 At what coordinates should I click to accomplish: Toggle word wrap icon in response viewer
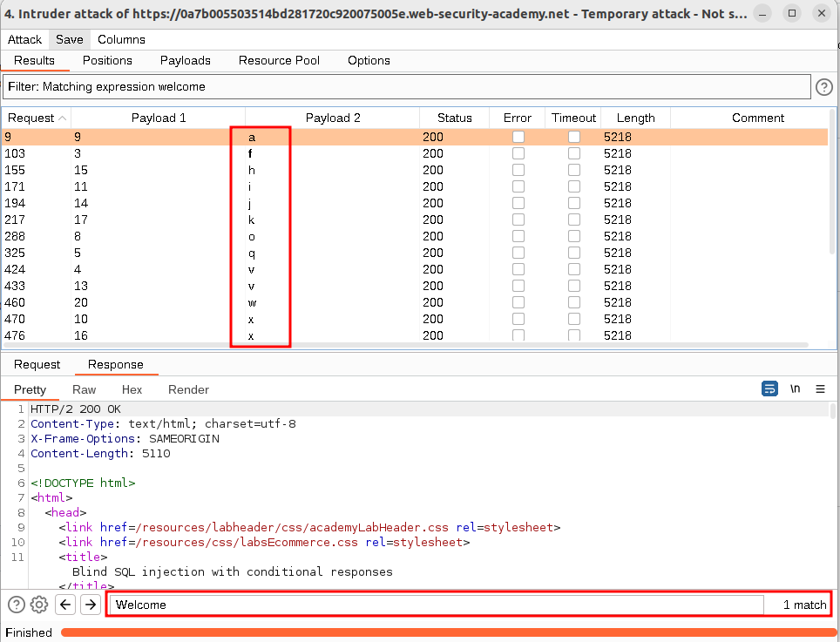(769, 389)
